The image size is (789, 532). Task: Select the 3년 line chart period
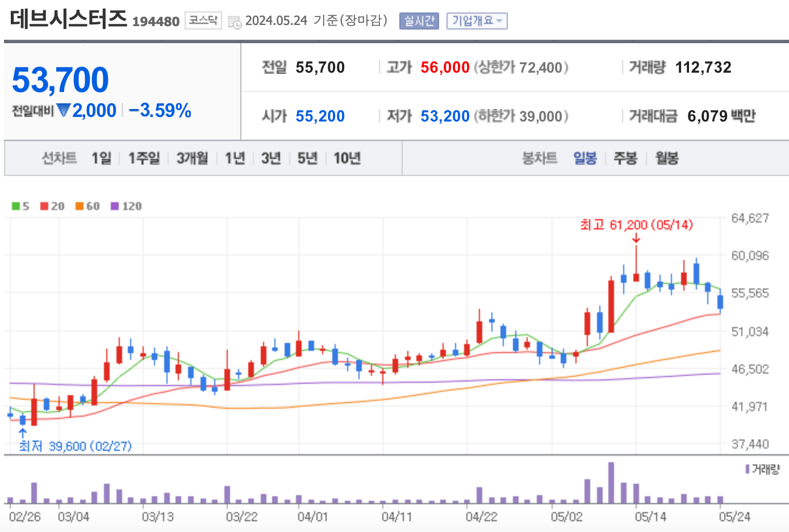pos(271,158)
